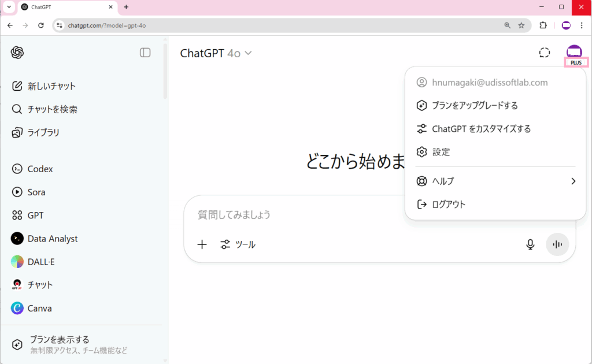
Task: Open the チャット GPT in sidebar
Action: (x=32, y=285)
